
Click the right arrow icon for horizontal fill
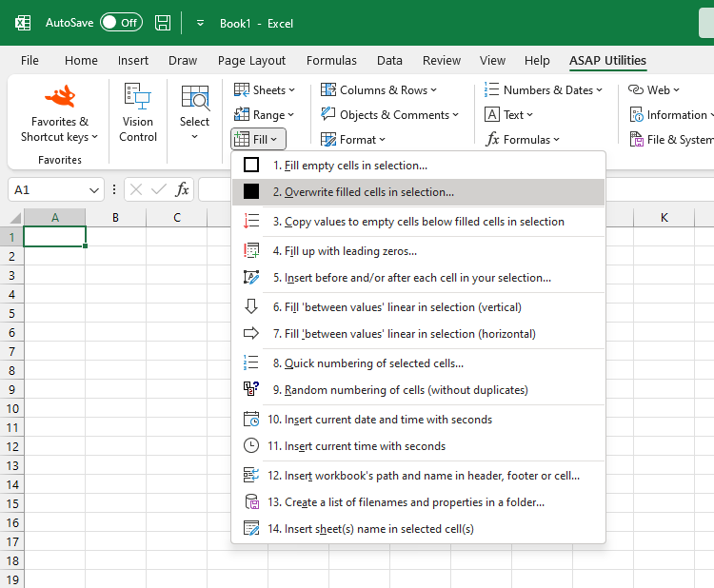(251, 334)
